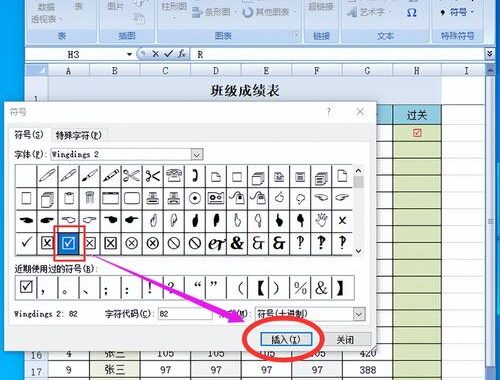Click cell H3 with red checkbox symbol
The height and width of the screenshot is (380, 500).
point(417,133)
